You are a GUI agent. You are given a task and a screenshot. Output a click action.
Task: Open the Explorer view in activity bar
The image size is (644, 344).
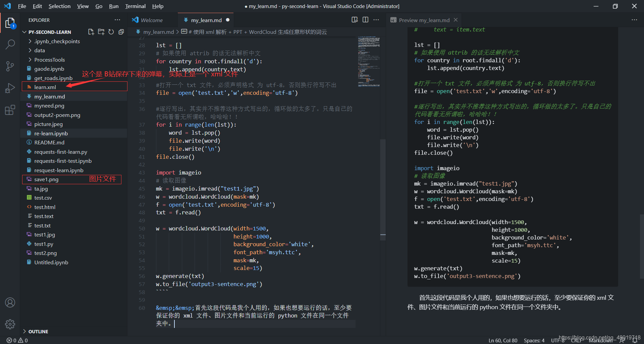coord(10,23)
